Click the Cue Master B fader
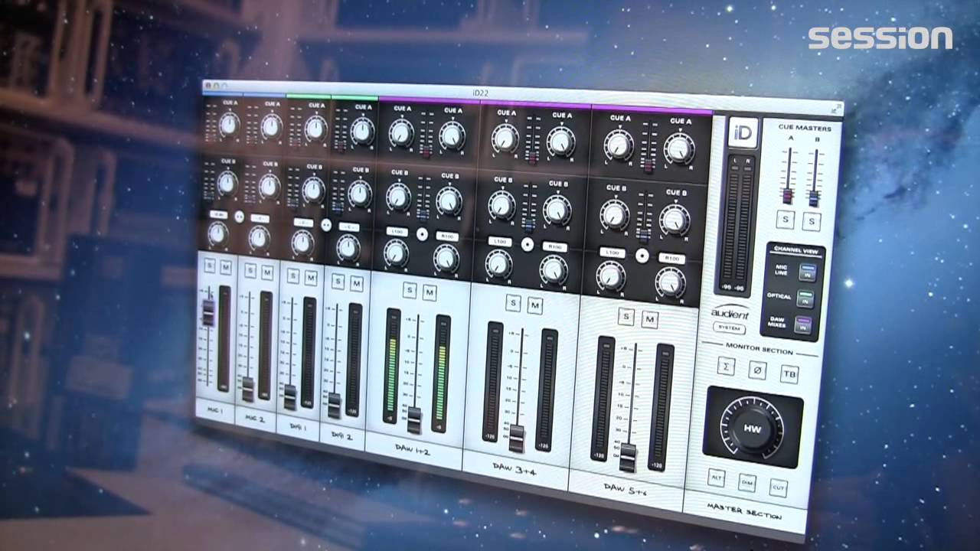980x551 pixels. click(814, 198)
